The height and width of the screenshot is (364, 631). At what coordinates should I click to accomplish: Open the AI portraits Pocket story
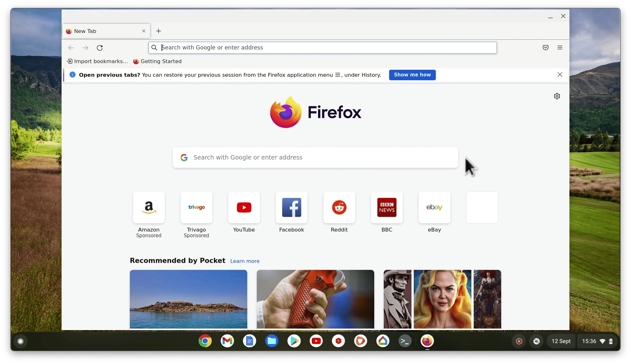(442, 299)
